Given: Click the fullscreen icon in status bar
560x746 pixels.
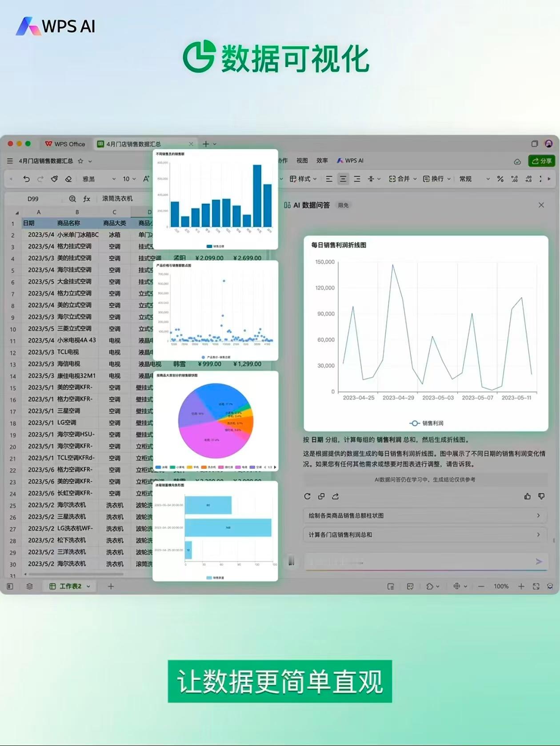Looking at the screenshot, I should coord(536,586).
